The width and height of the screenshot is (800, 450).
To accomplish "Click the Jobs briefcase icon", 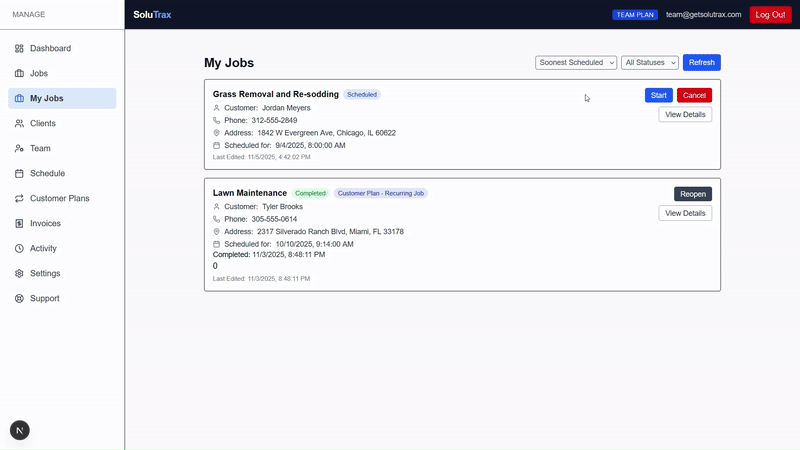I will (x=19, y=73).
